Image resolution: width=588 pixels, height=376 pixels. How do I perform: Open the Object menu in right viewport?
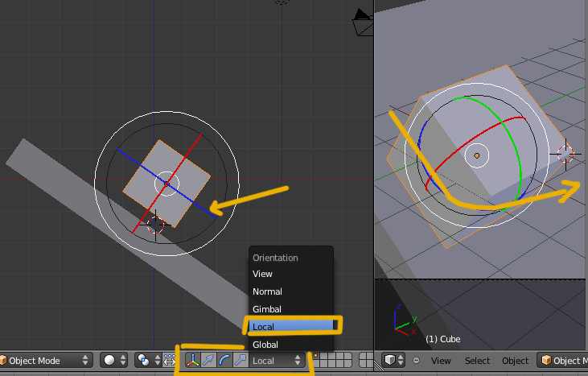(516, 361)
